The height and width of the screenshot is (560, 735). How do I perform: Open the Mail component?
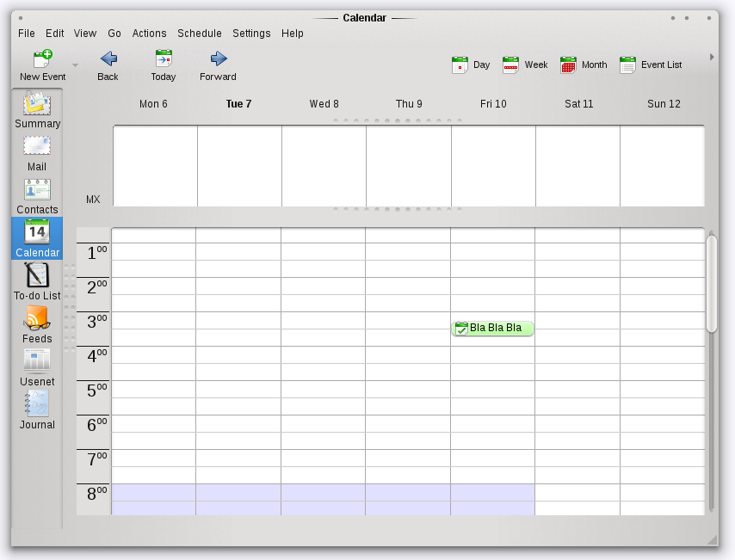37,154
